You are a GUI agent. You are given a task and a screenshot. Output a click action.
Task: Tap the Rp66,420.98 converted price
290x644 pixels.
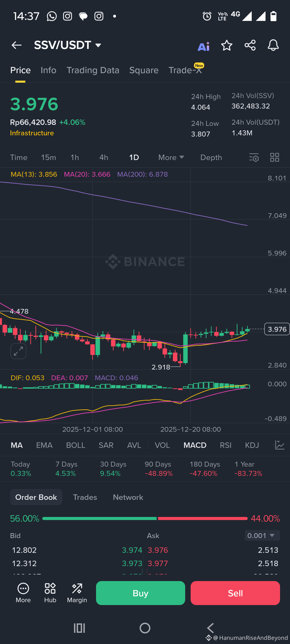coord(33,122)
